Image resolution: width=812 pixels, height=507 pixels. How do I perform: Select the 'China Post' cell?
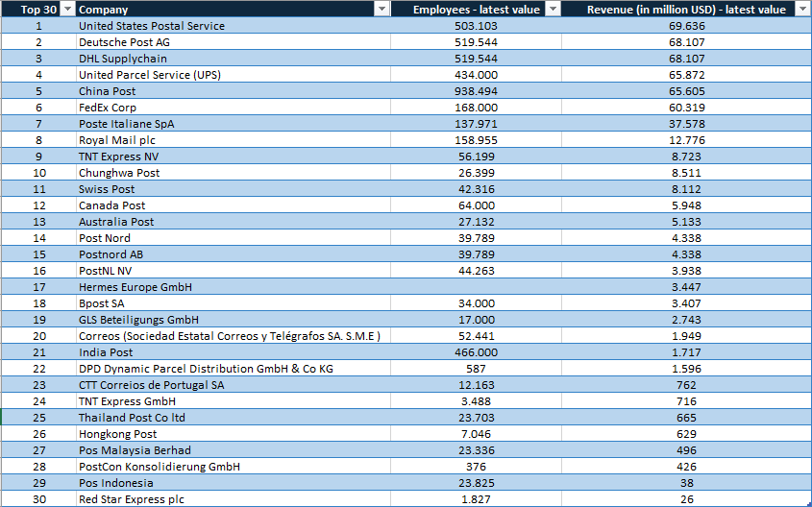click(234, 91)
